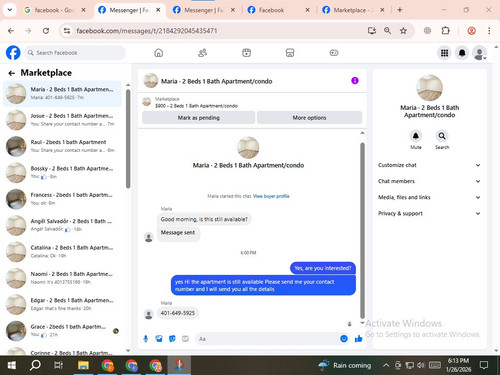Screen dimensions: 500x375
Task: Open File Explorer from taskbar
Action: tap(83, 365)
